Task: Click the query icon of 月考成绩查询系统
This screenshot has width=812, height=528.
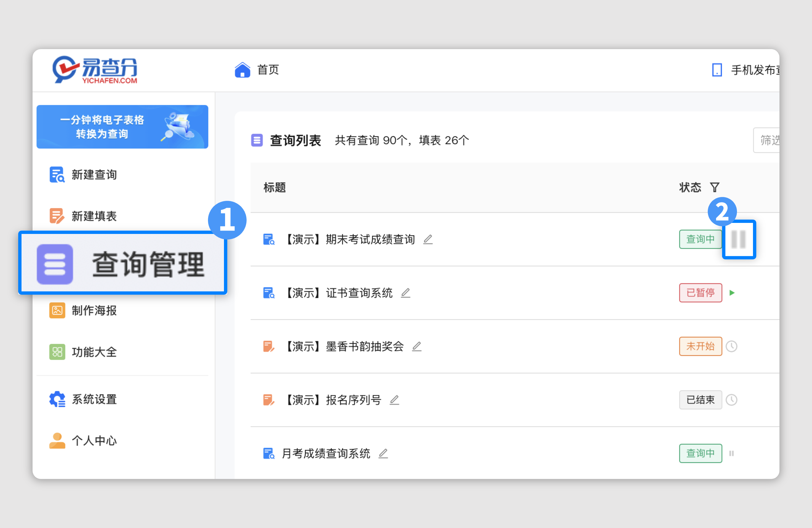Action: click(x=269, y=453)
